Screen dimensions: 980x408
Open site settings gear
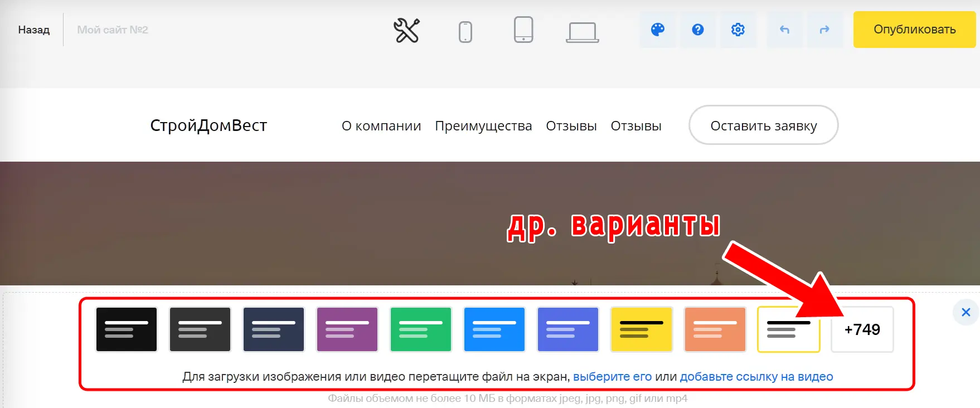[738, 30]
